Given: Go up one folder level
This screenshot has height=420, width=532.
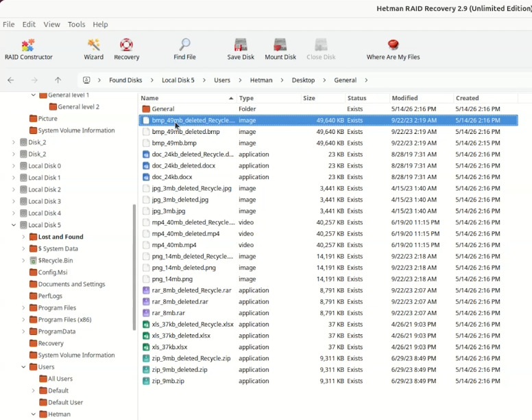Looking at the screenshot, I should 58,80.
